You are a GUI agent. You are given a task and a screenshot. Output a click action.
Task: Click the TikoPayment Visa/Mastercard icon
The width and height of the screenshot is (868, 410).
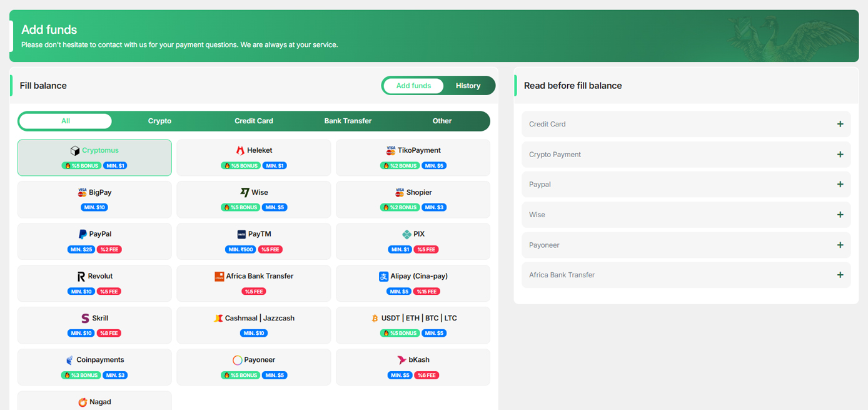(391, 151)
